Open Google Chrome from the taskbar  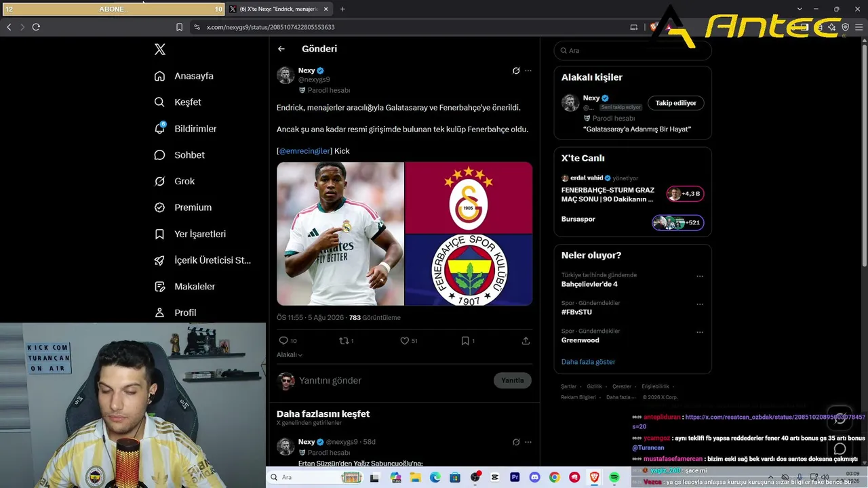click(x=555, y=477)
